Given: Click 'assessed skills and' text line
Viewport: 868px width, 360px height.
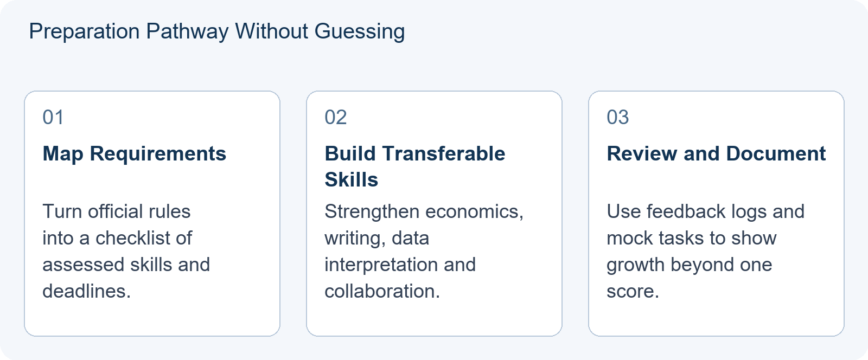Looking at the screenshot, I should (x=126, y=265).
